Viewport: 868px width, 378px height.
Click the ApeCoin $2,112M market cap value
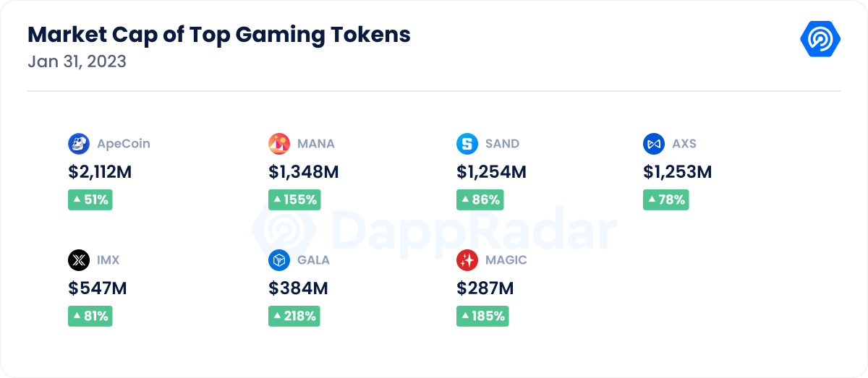[x=101, y=172]
